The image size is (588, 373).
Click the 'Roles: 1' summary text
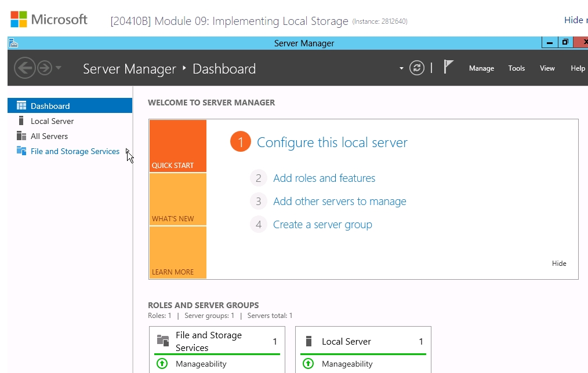point(159,316)
